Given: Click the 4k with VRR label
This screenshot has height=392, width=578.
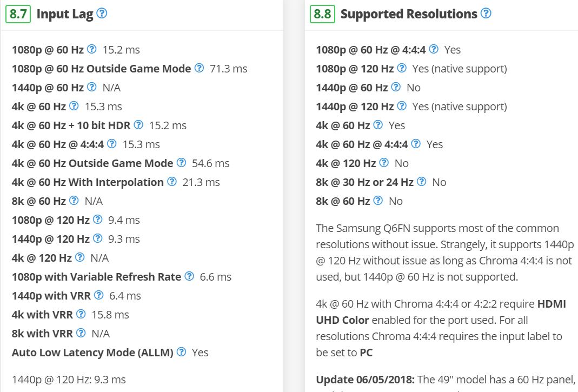Looking at the screenshot, I should pos(42,315).
